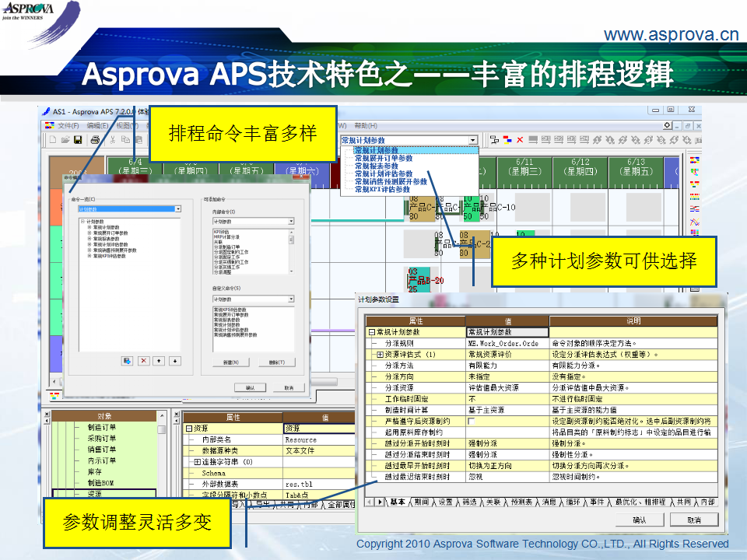Select 采购订单 in object tree
The height and width of the screenshot is (560, 747).
click(x=101, y=438)
